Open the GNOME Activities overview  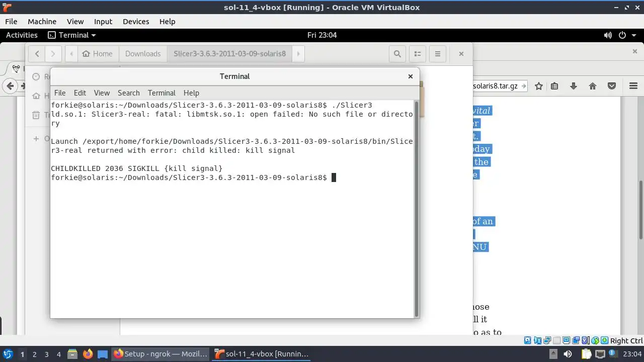(22, 35)
